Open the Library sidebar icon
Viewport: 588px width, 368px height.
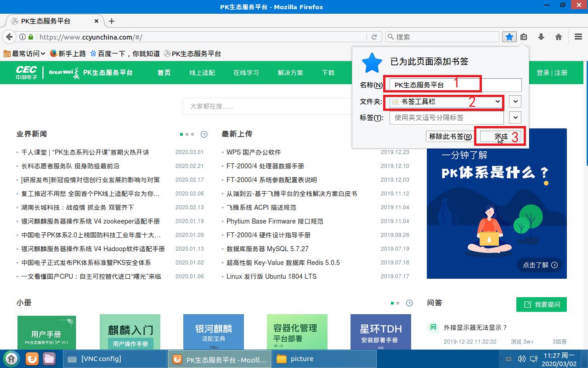coord(524,37)
